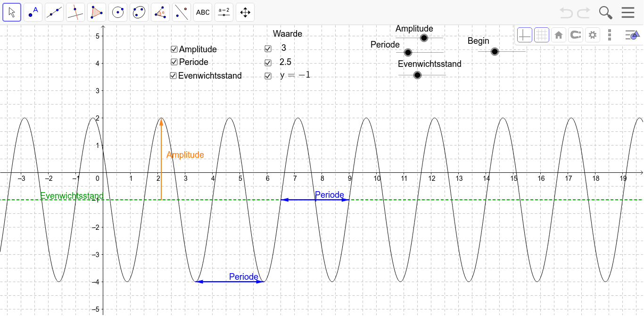Screen dimensions: 644x316
Task: Open the three-dot graphics options menu
Action: tap(610, 34)
